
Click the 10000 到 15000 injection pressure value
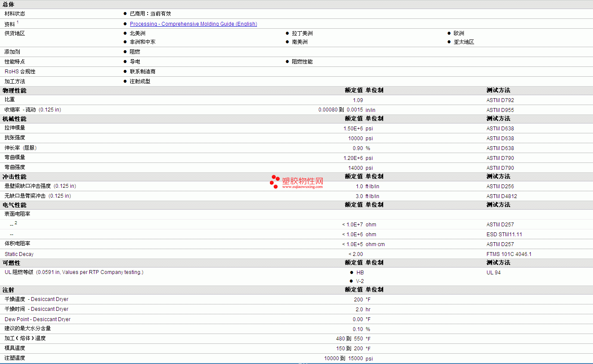[344, 358]
